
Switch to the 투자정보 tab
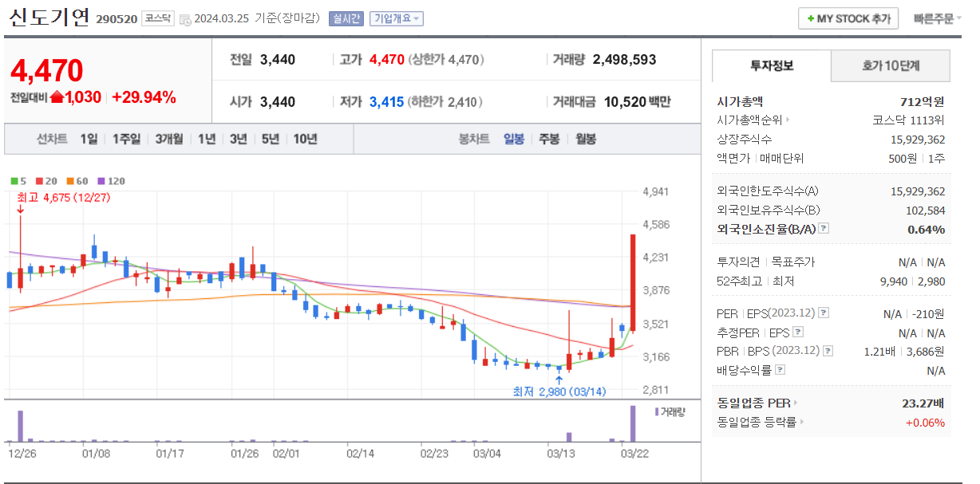tap(772, 66)
